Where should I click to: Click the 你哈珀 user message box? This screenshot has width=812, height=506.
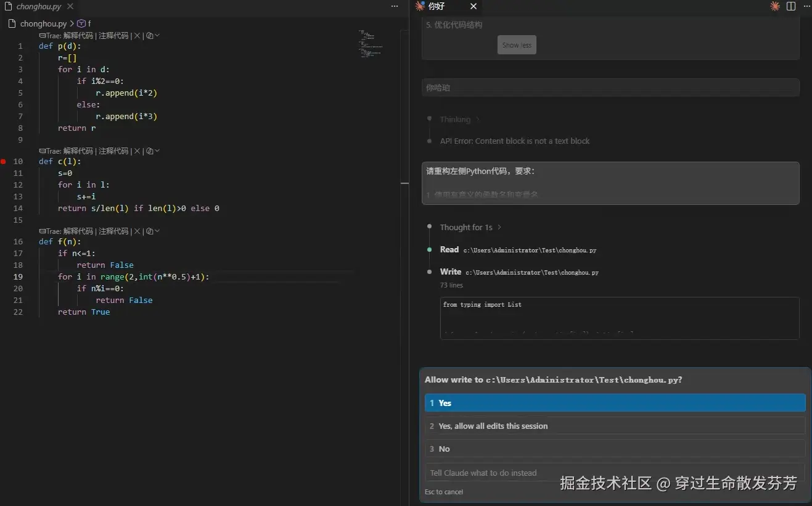coord(610,88)
